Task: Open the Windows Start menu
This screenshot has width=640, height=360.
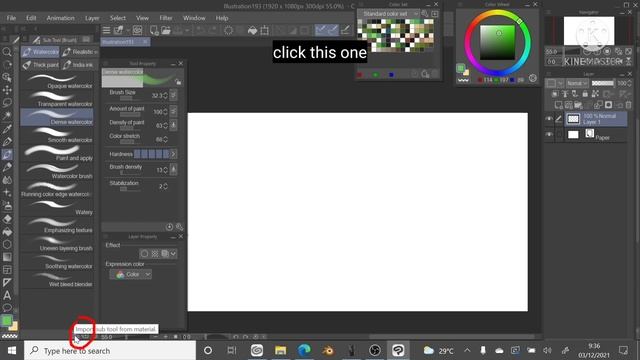Action: pos(12,351)
